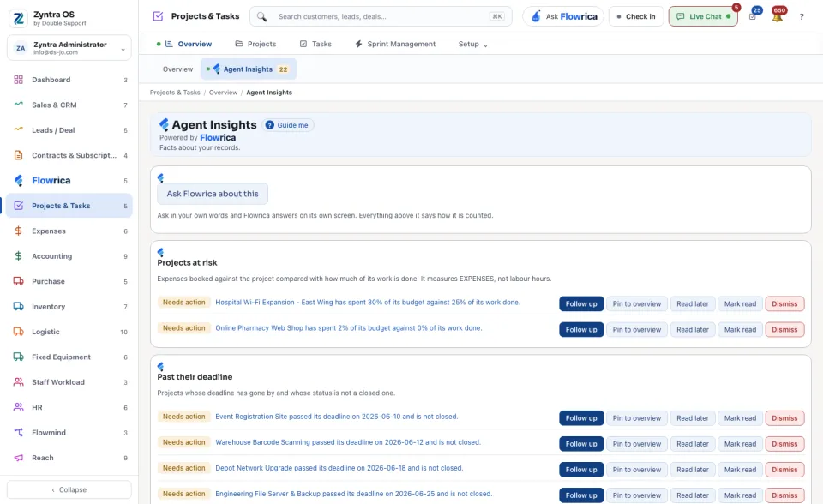
Task: Expand the Zyntra Administrator account dropdown
Action: click(x=69, y=48)
